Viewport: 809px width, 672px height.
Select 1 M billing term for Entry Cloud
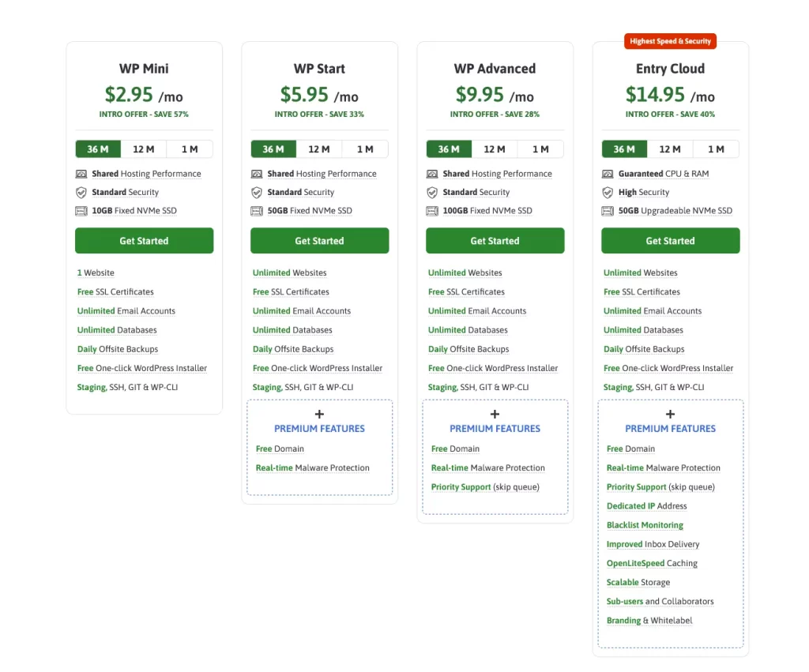click(716, 149)
